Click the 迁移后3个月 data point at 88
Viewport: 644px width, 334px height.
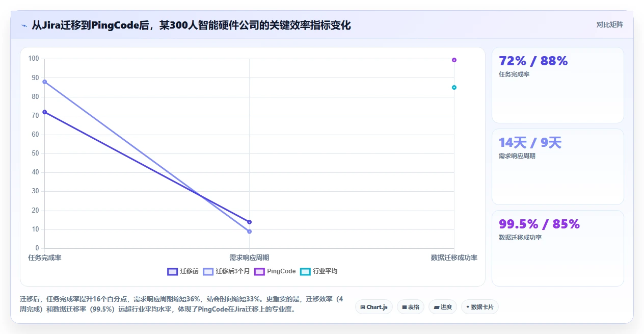tap(45, 82)
